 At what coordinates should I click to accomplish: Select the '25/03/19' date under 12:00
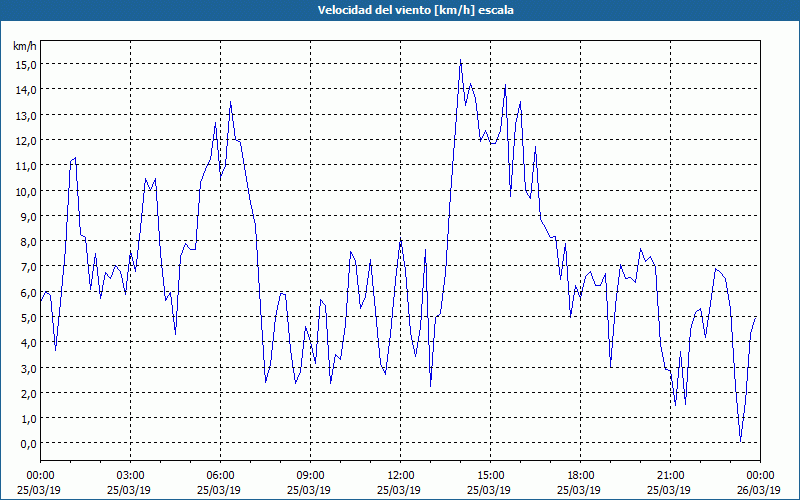click(399, 490)
